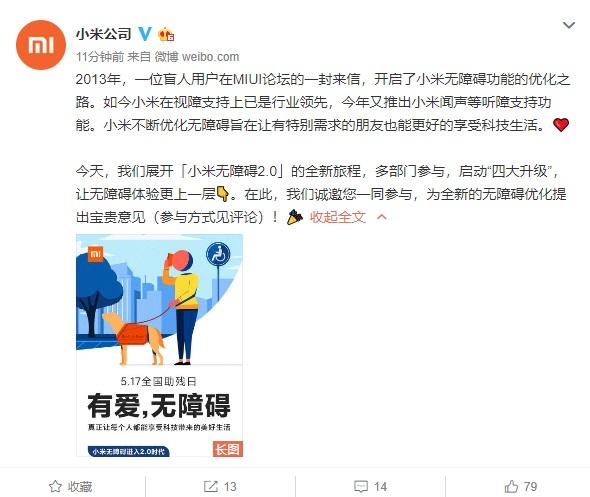Click the membership crown badge icon

point(166,35)
